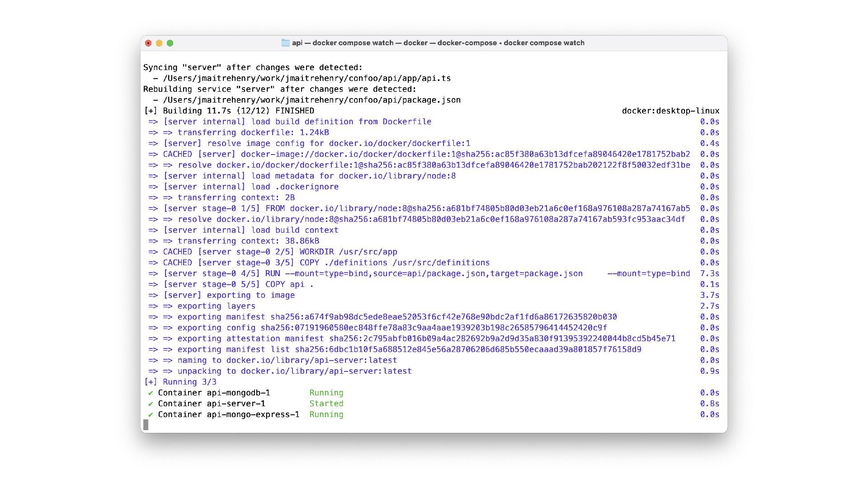Click the 3.7s timing value

click(x=710, y=295)
